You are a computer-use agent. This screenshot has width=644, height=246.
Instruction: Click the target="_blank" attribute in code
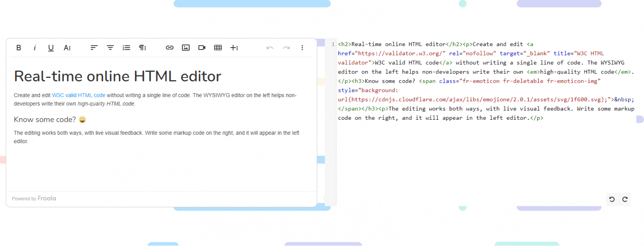pyautogui.click(x=525, y=54)
